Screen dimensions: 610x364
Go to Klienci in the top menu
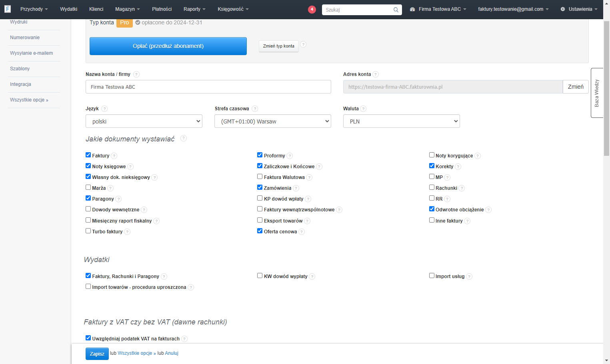(x=96, y=9)
